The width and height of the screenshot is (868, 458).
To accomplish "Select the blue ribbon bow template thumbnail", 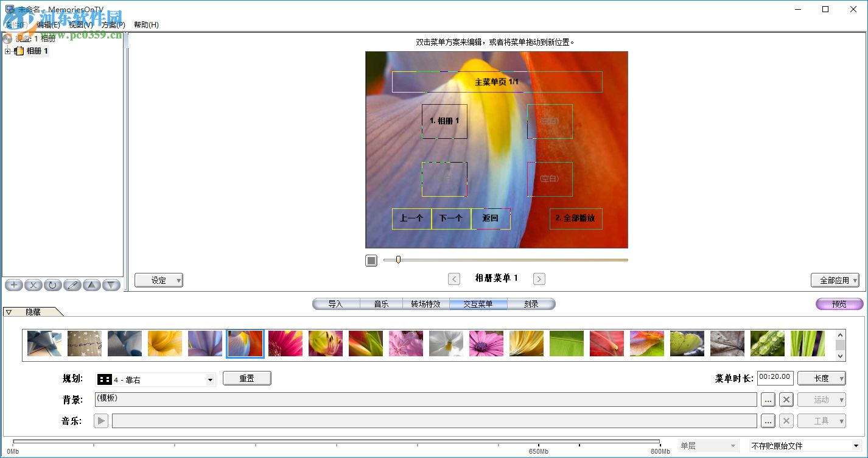I will (x=44, y=343).
